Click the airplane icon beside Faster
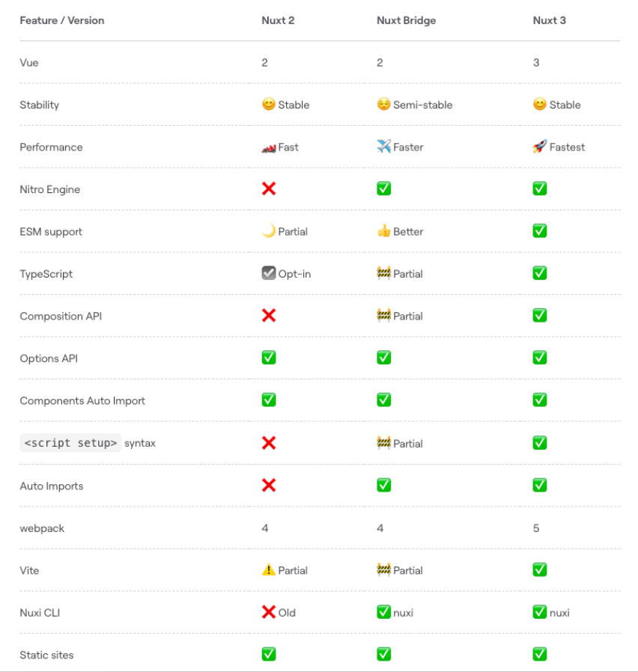This screenshot has height=672, width=638. coord(383,147)
